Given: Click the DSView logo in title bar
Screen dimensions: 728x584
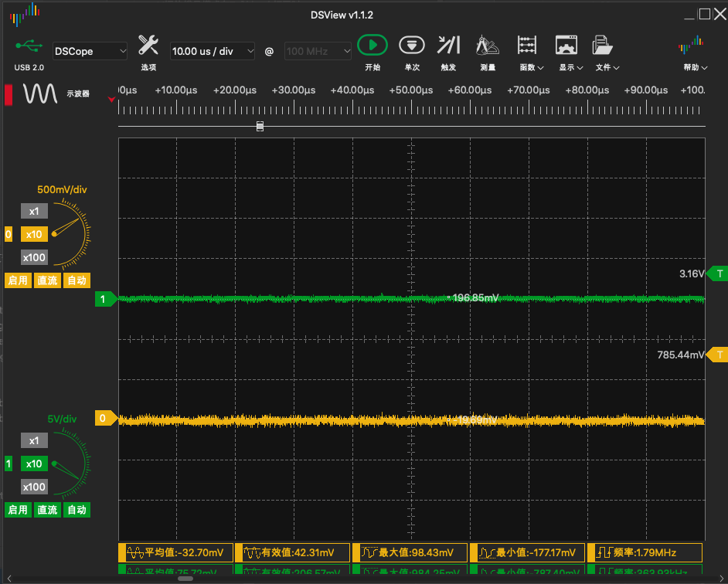Looking at the screenshot, I should [25, 14].
